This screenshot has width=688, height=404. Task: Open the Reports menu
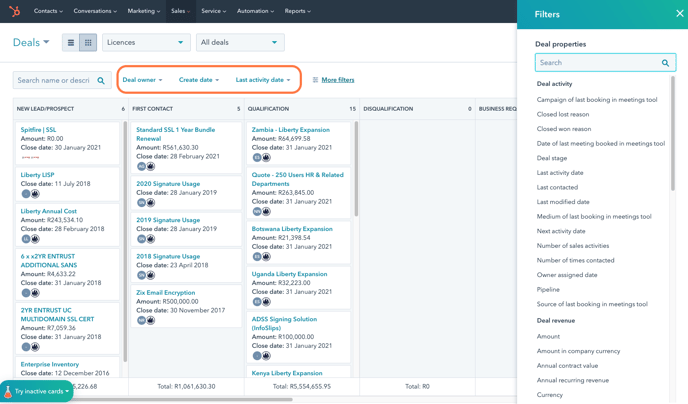point(297,11)
